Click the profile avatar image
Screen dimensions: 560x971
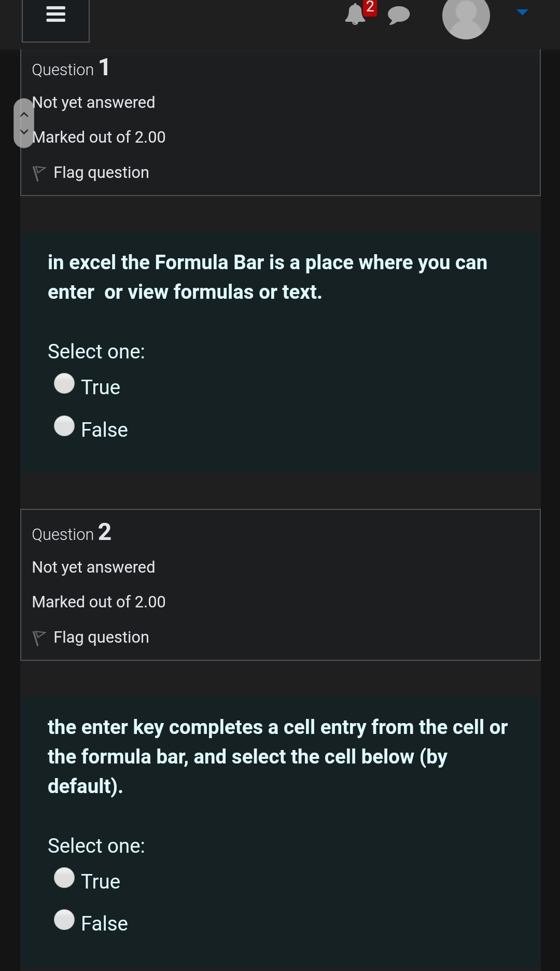[x=466, y=18]
